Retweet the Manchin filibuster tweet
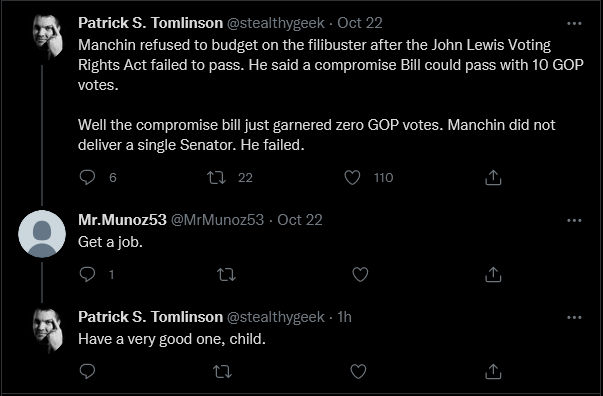Viewport: 603px width, 396px height. point(217,178)
